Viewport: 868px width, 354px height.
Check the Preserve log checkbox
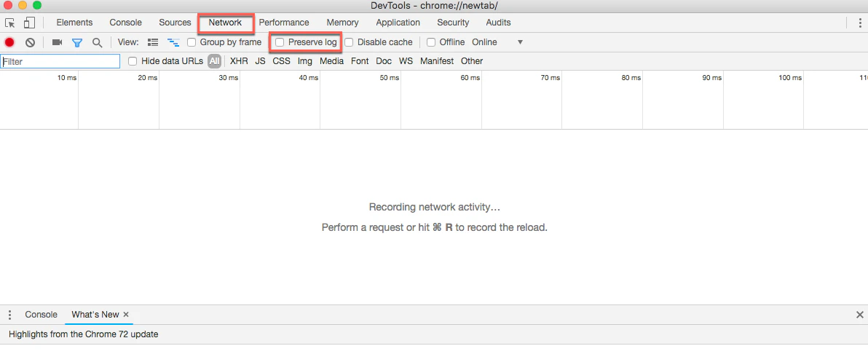[x=280, y=42]
